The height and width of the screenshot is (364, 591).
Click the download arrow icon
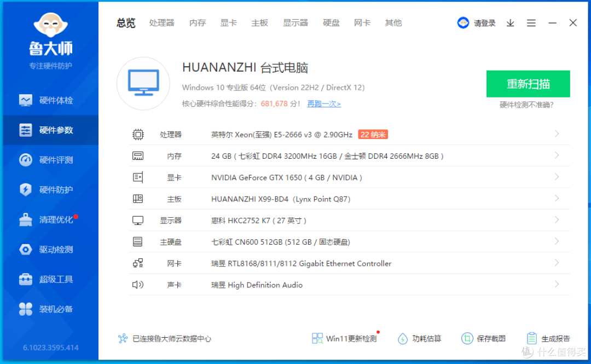point(511,23)
